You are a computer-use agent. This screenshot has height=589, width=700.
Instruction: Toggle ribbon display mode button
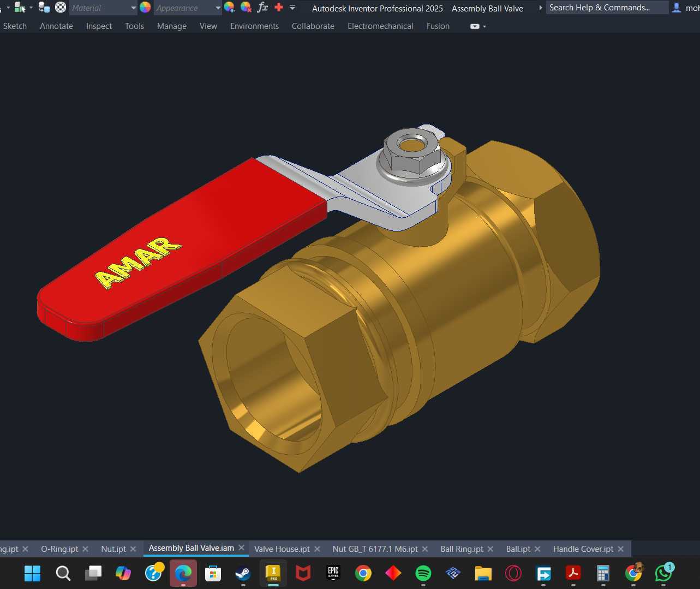point(475,26)
